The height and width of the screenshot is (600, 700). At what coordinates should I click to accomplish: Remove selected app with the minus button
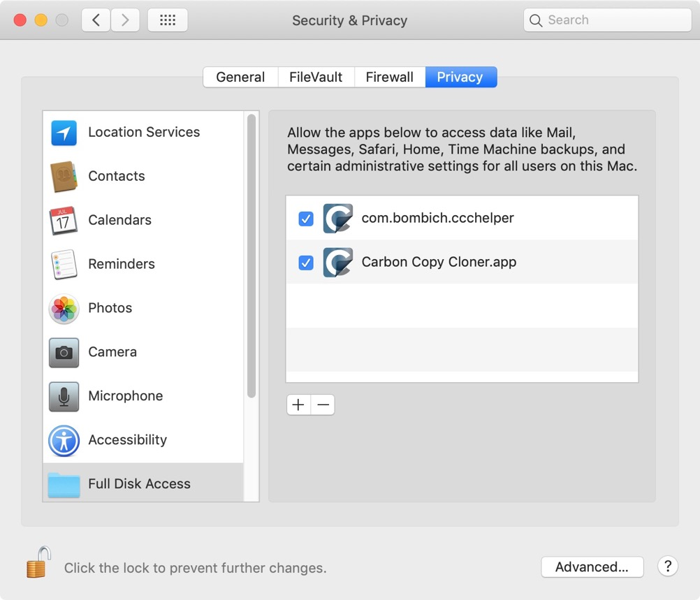322,404
